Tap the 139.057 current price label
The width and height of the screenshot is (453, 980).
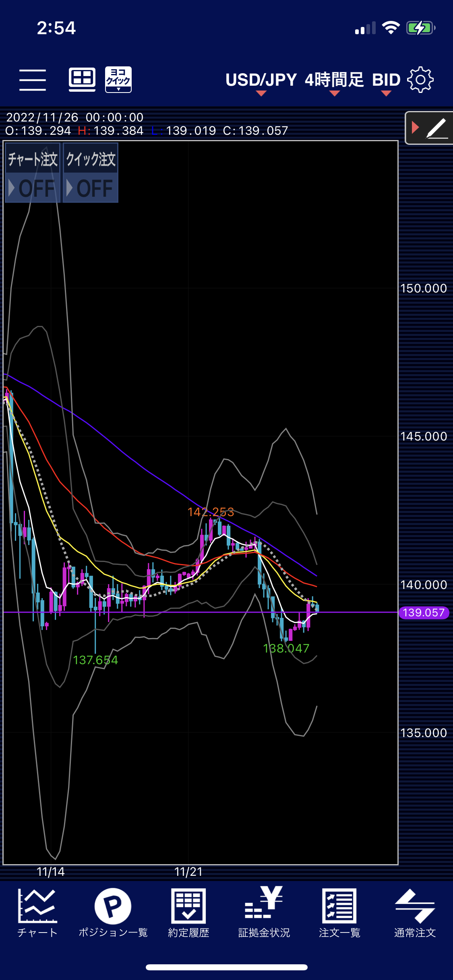[424, 613]
